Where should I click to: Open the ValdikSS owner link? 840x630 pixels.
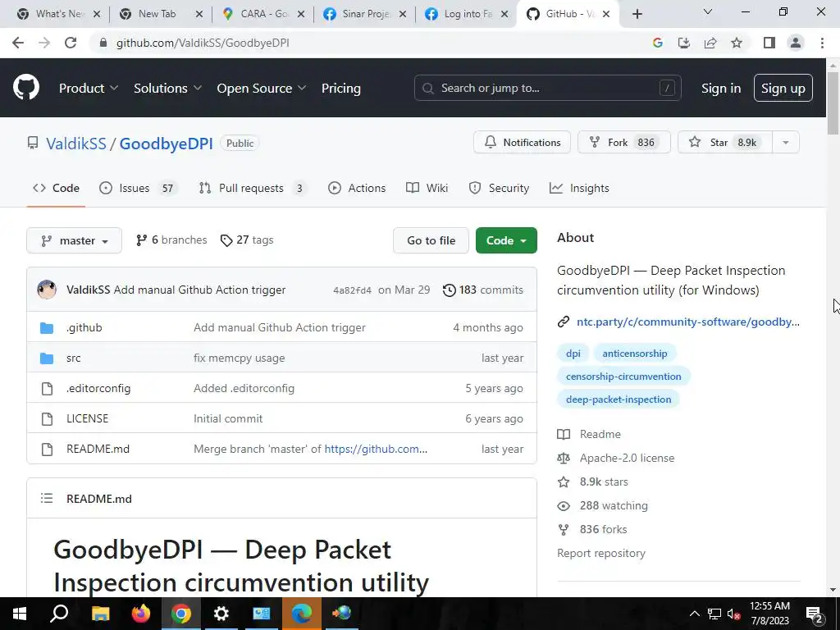pos(76,144)
